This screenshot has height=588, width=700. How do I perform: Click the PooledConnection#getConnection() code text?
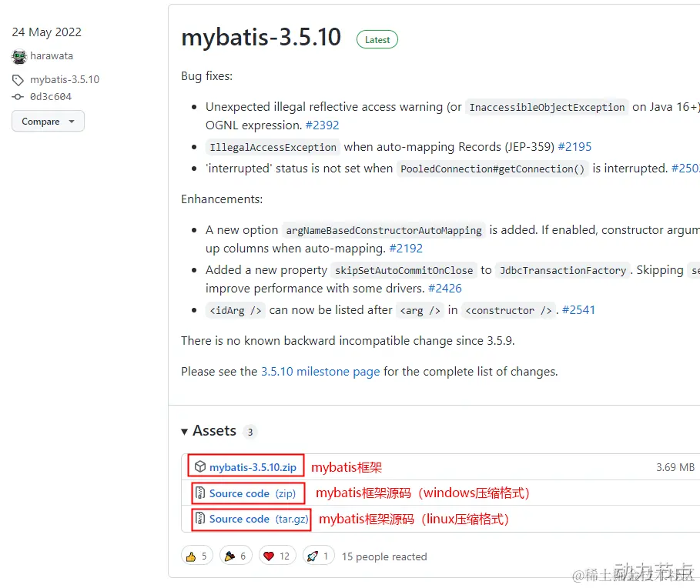tap(492, 169)
